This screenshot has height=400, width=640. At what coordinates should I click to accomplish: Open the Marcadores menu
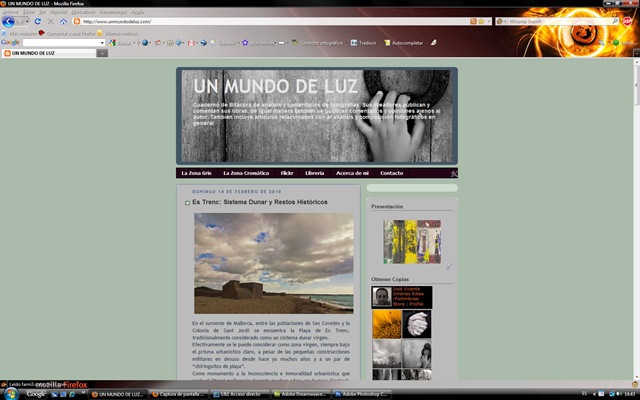(x=83, y=12)
